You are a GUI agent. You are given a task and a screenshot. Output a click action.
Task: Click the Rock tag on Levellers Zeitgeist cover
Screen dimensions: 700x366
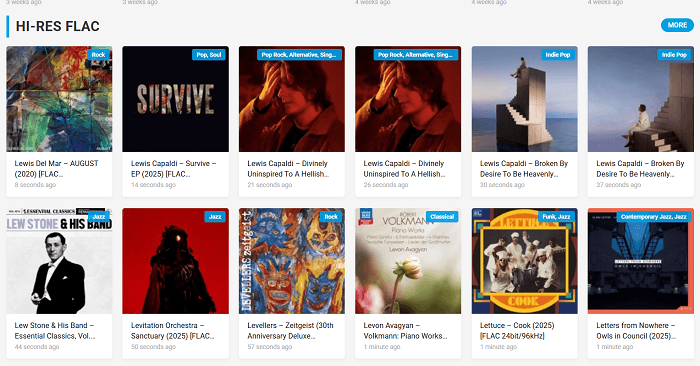[331, 216]
